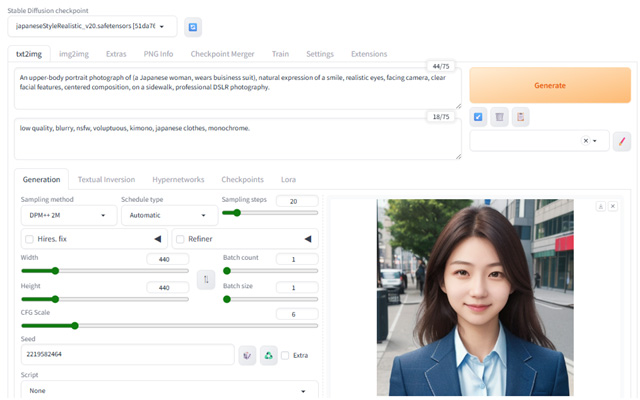
Task: Open the Lora tab
Action: coord(288,179)
